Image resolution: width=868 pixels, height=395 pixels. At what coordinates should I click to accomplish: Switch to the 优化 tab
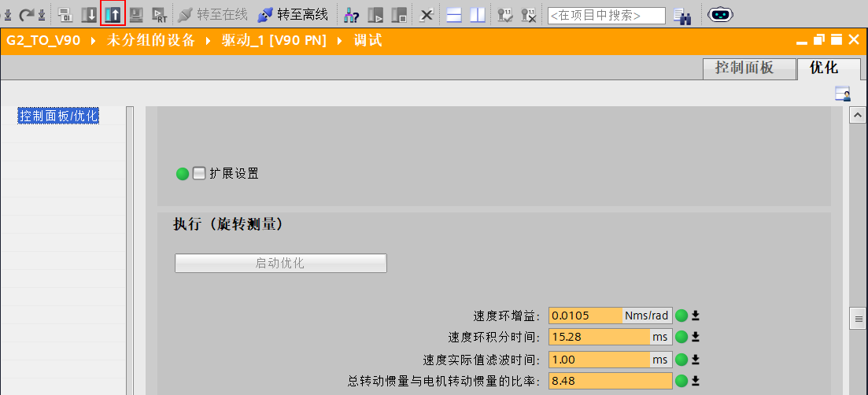829,68
